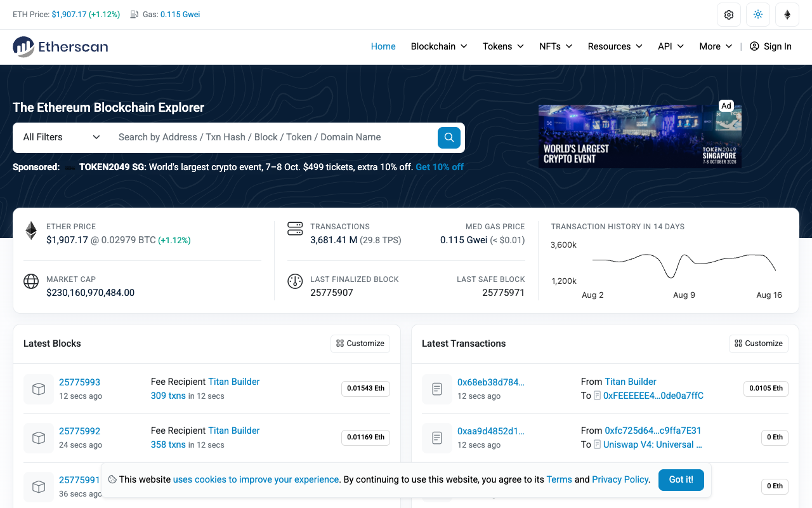
Task: Open Market Cap value $230,160,970,484.00
Action: [90, 293]
